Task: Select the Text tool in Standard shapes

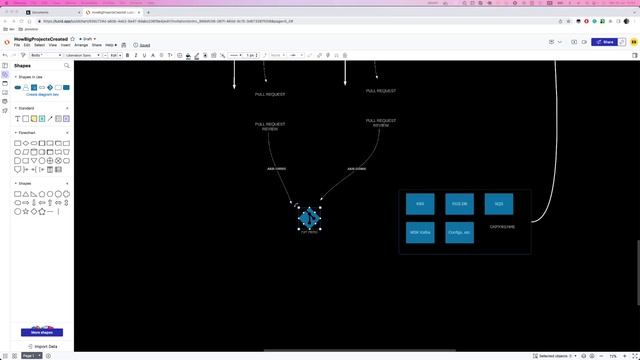Action: [18, 119]
